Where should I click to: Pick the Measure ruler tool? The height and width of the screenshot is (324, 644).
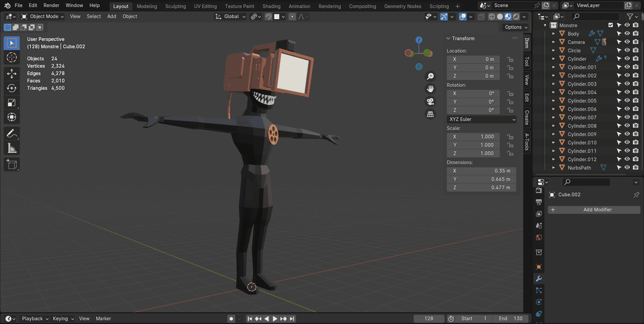point(11,148)
